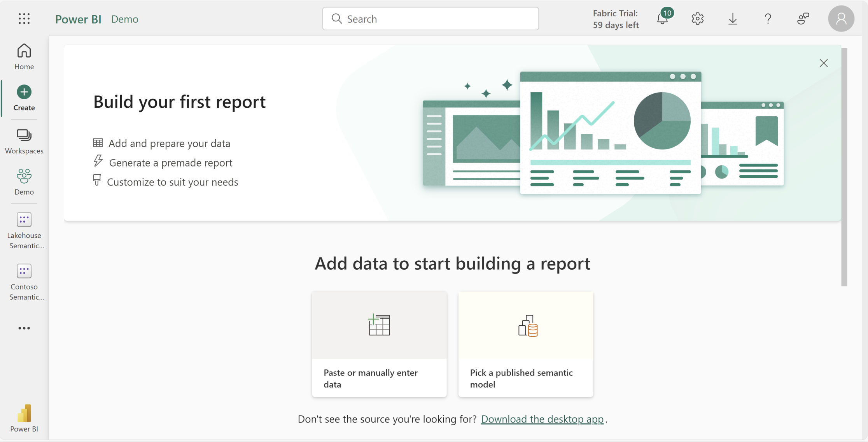Open Workspaces in the left navigation
868x442 pixels.
pos(24,142)
